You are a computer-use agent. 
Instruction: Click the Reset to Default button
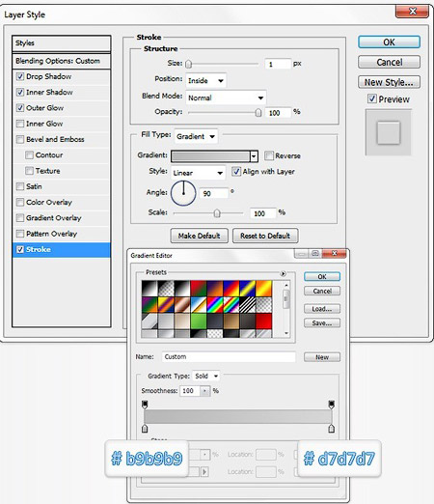(265, 236)
